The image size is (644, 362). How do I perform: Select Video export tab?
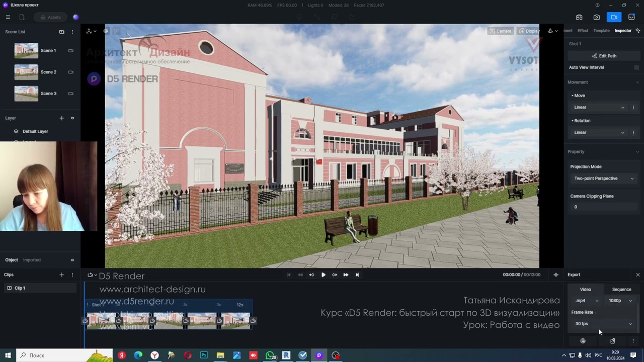point(586,290)
